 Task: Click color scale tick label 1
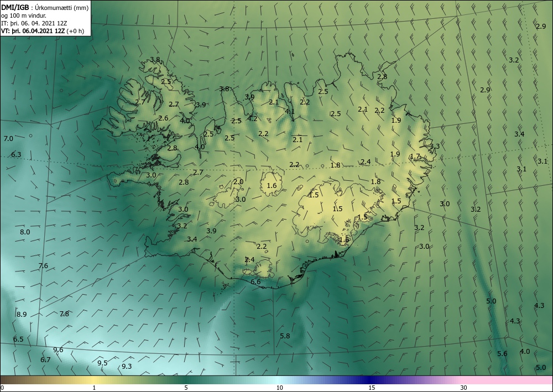tap(94, 388)
